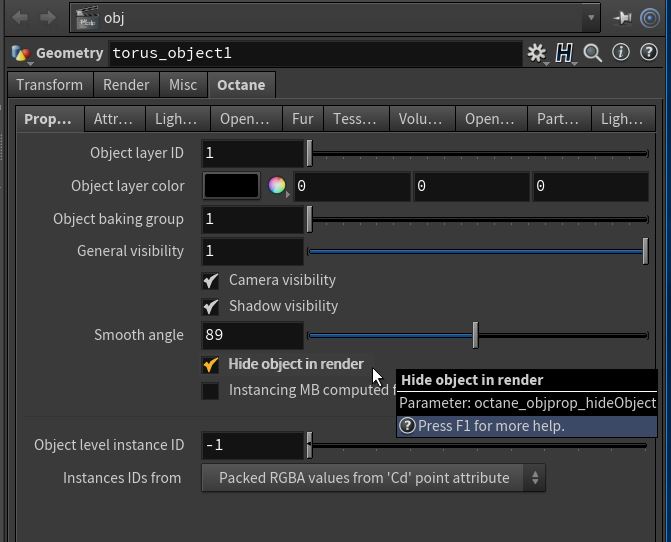The image size is (671, 542).
Task: Select the Octane tab
Action: click(241, 85)
